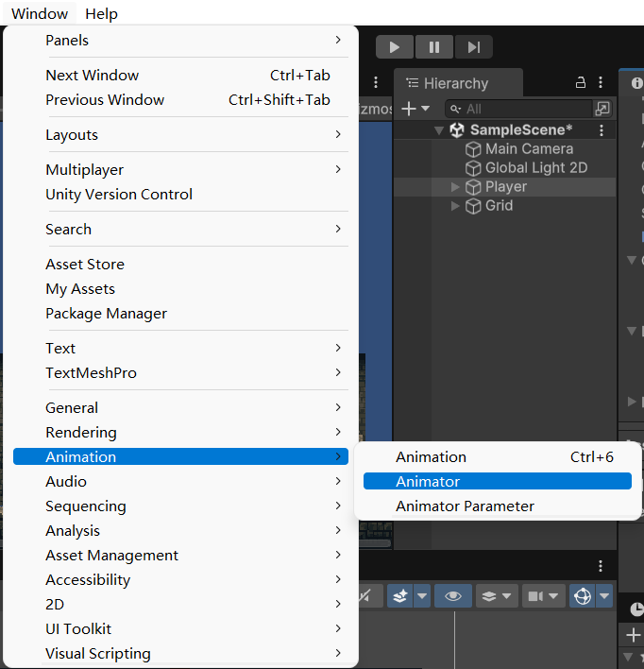Toggle the Hierarchy panel lock icon

(581, 82)
